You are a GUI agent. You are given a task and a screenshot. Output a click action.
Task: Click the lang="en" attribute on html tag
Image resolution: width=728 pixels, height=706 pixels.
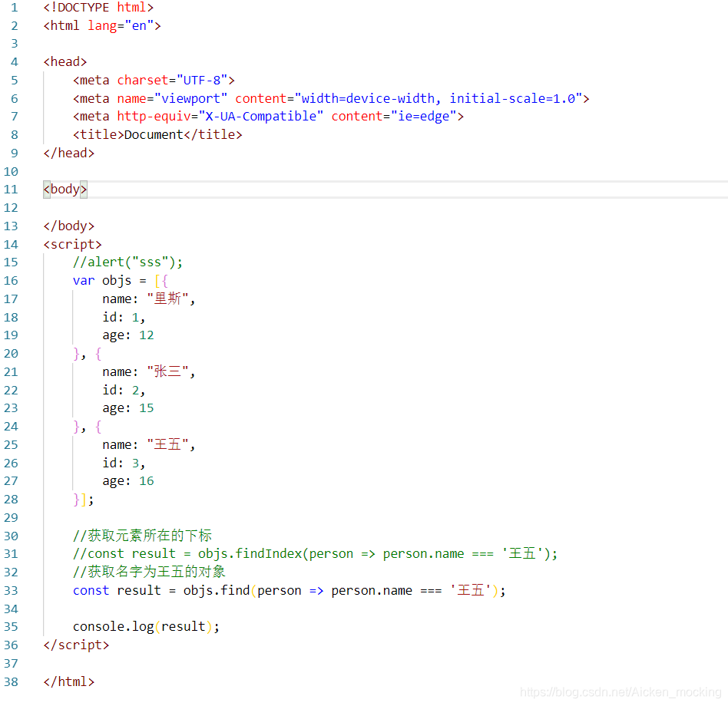point(121,25)
